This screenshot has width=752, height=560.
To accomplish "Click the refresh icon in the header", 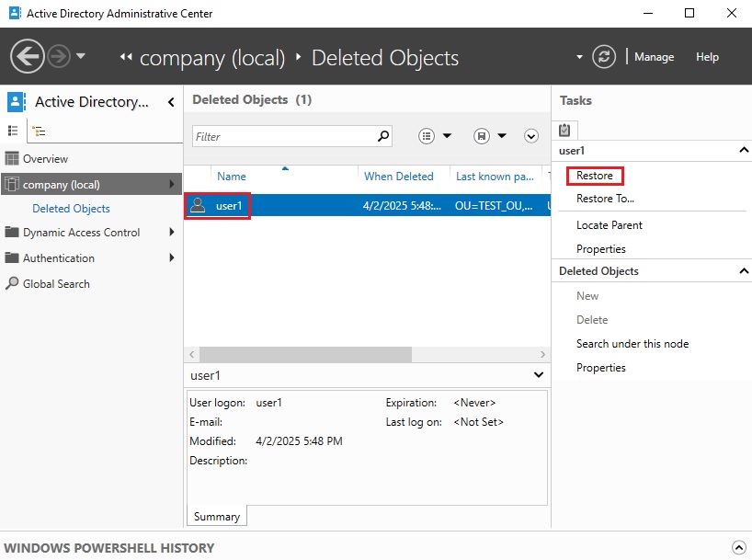I will click(604, 57).
